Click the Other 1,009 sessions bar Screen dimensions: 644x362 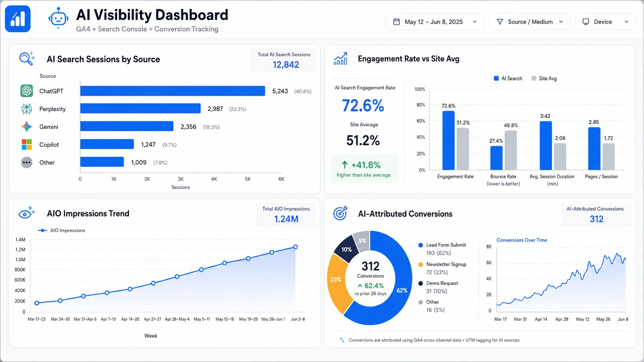(x=102, y=162)
